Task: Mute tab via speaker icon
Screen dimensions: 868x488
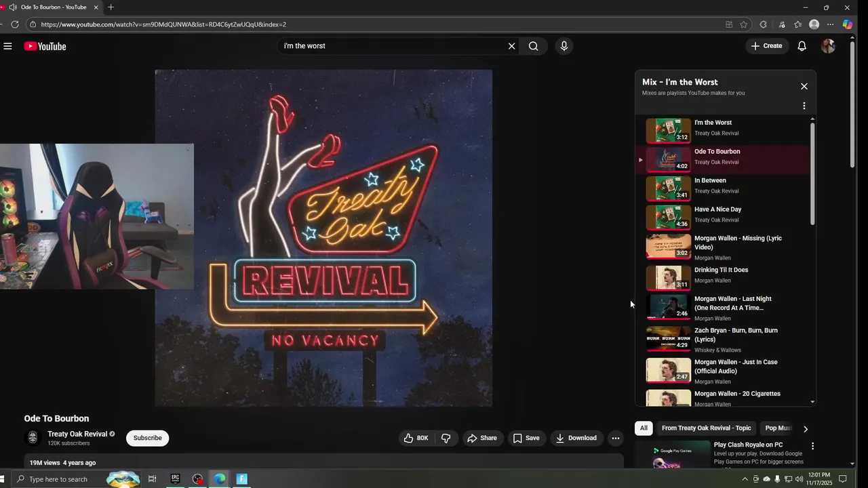Action: [x=13, y=7]
